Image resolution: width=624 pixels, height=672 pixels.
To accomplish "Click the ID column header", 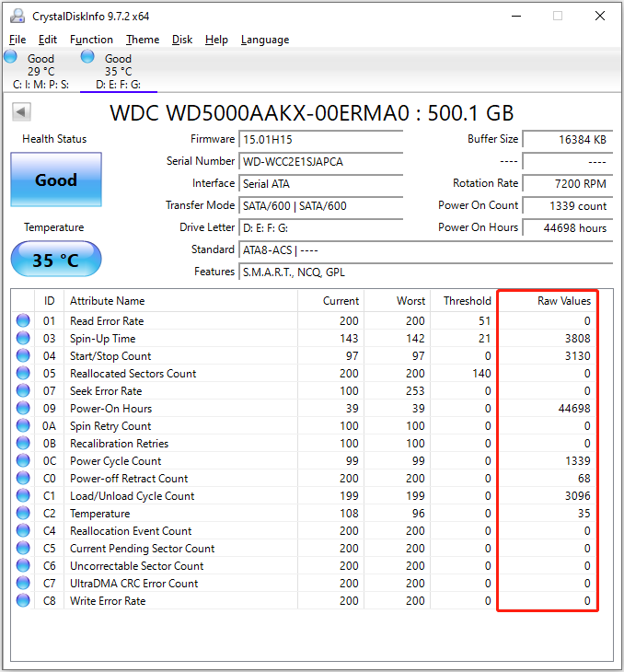I will pos(50,301).
